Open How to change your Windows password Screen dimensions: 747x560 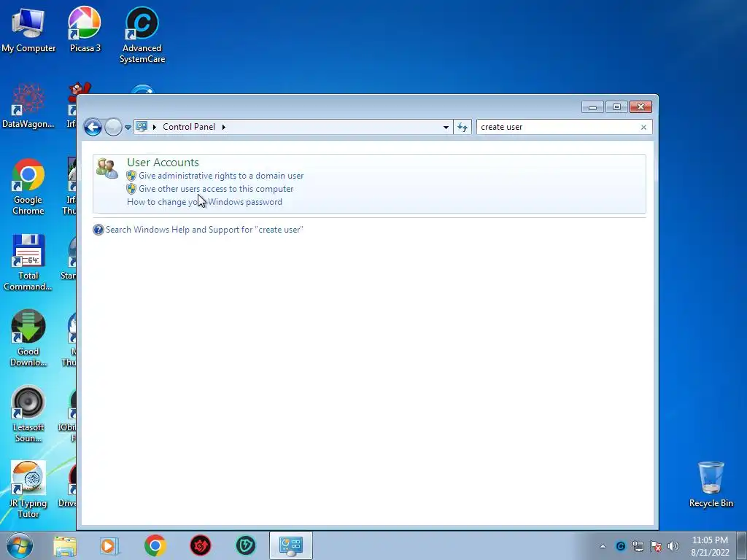coord(204,202)
